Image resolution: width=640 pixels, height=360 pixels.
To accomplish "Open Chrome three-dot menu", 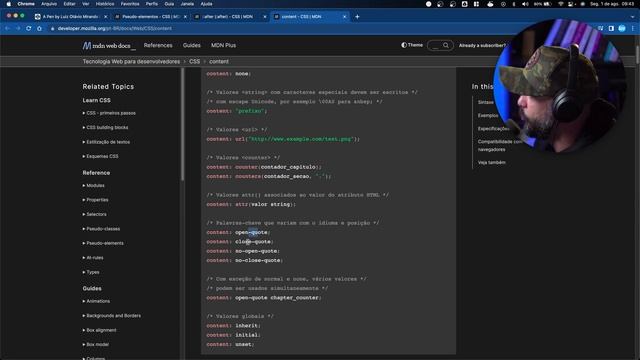I will (633, 29).
